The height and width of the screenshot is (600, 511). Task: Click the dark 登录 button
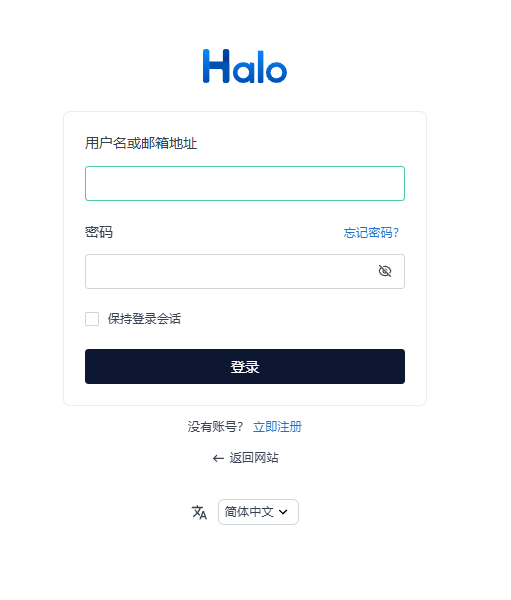(245, 367)
